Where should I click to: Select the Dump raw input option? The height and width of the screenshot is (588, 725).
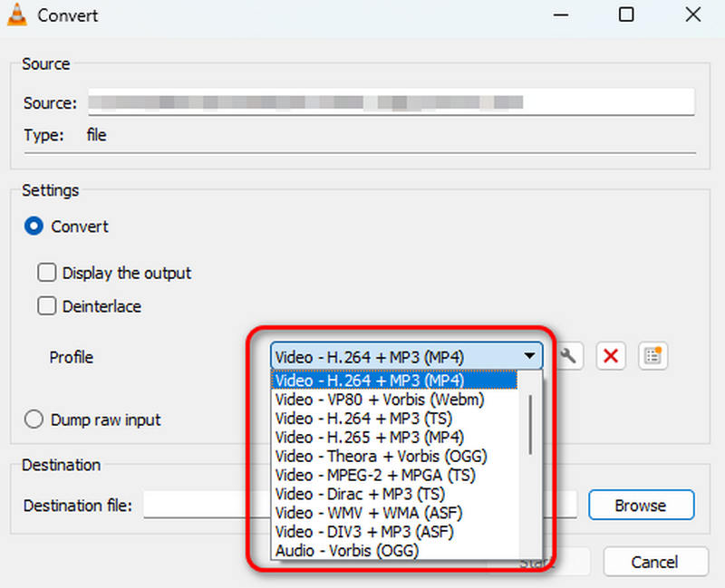(34, 419)
